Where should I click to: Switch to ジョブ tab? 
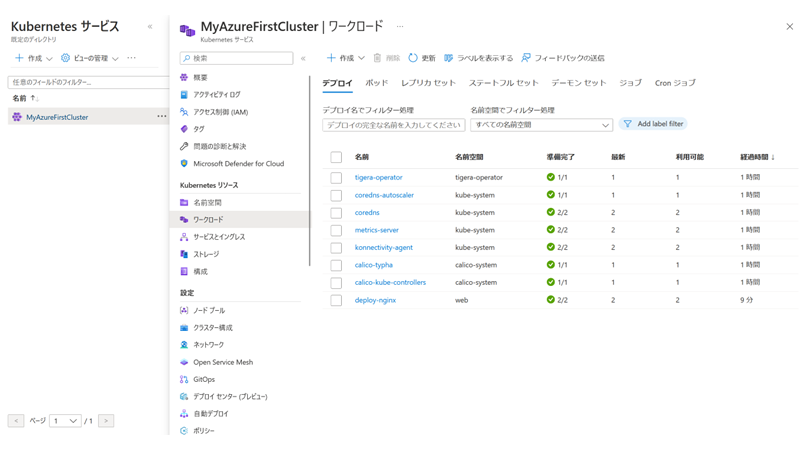tap(631, 83)
